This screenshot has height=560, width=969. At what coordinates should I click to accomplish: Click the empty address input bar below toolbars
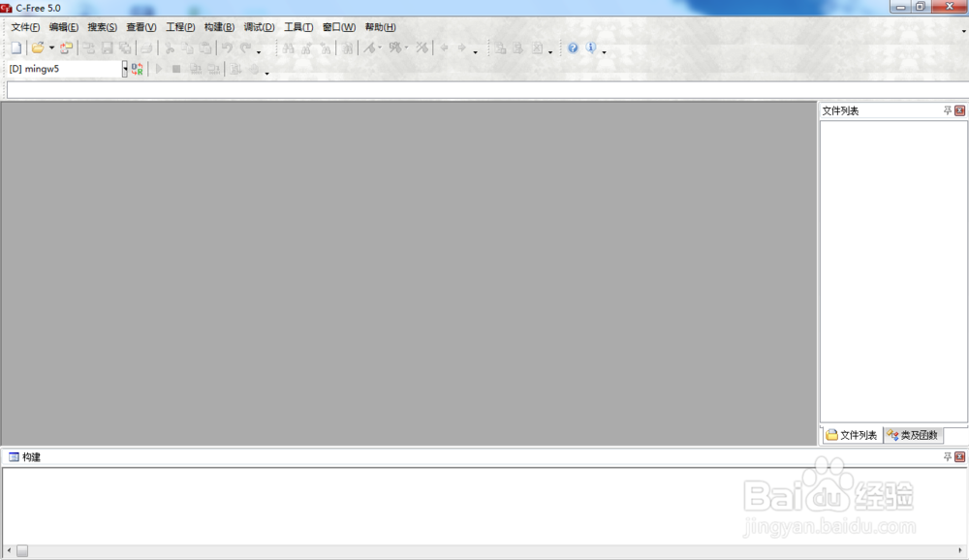[x=487, y=91]
